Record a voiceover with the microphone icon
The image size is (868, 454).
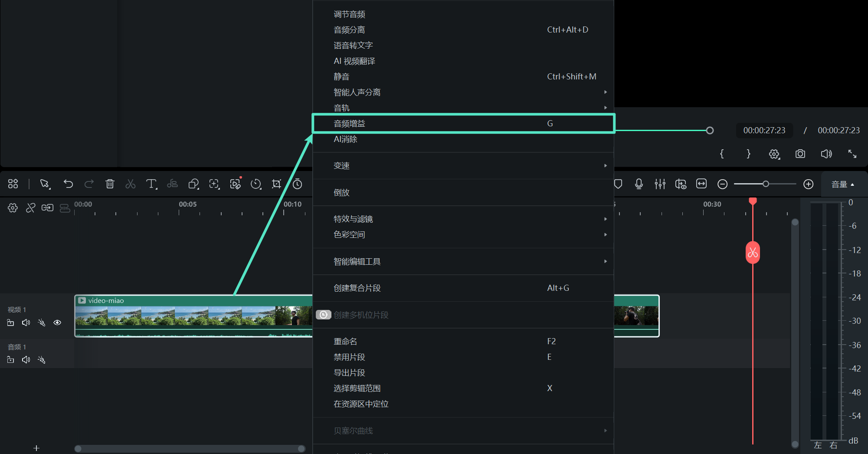(639, 184)
